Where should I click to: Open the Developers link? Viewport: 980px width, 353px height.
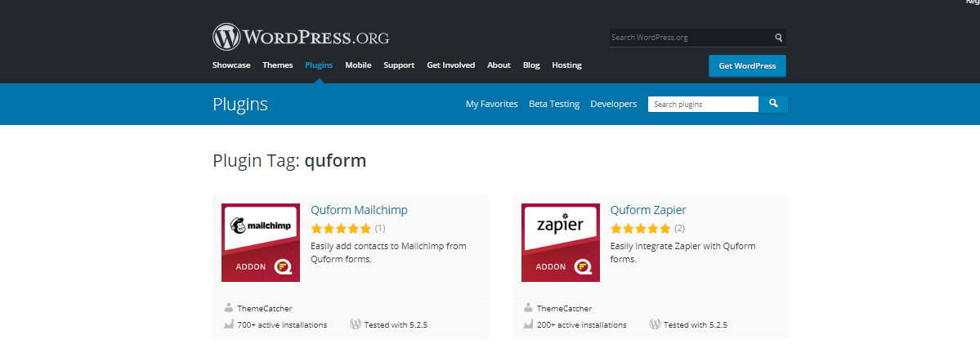[x=614, y=104]
